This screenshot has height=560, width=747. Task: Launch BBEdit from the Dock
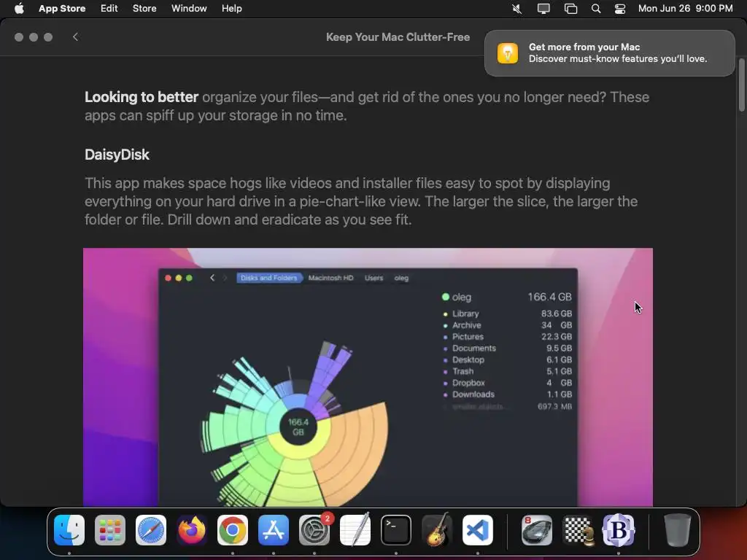pyautogui.click(x=619, y=530)
